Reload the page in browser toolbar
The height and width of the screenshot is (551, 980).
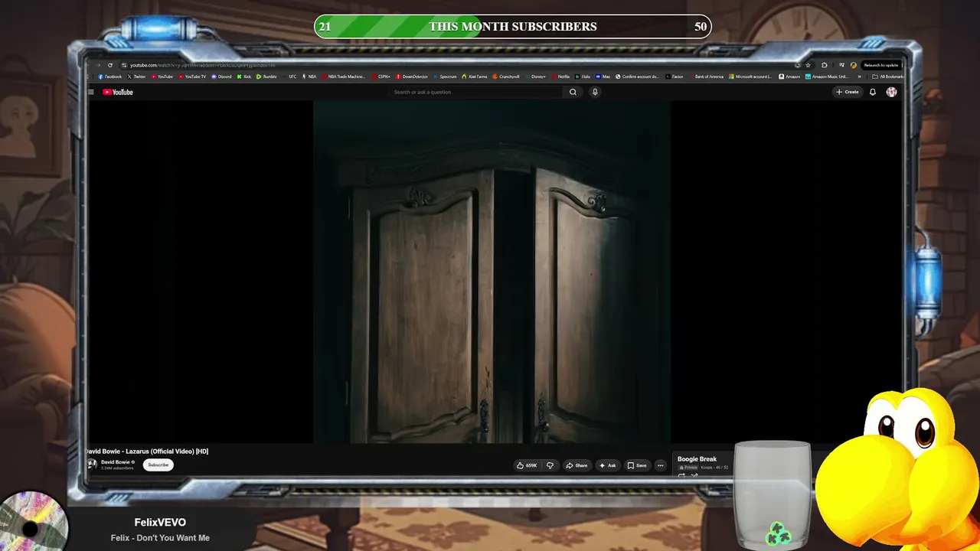coord(110,65)
